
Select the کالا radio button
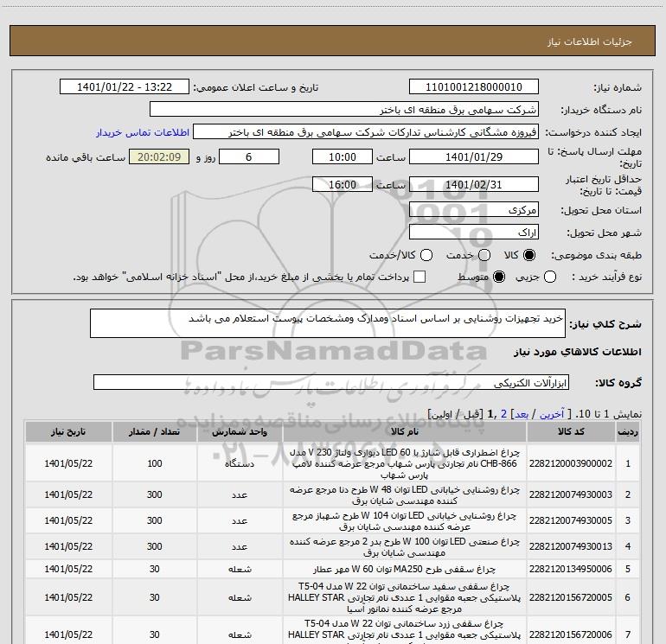point(529,255)
